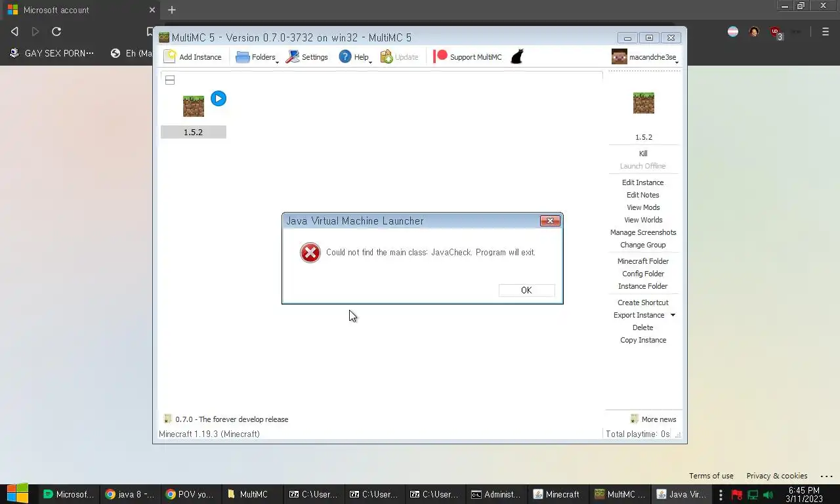Image resolution: width=840 pixels, height=504 pixels.
Task: Open the browser hamburger menu
Action: click(x=826, y=31)
